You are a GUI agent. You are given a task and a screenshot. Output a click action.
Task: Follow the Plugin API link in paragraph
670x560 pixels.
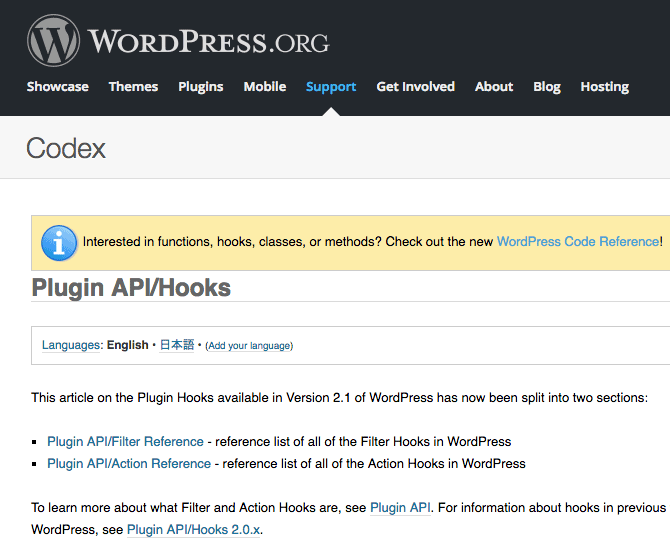pyautogui.click(x=401, y=507)
